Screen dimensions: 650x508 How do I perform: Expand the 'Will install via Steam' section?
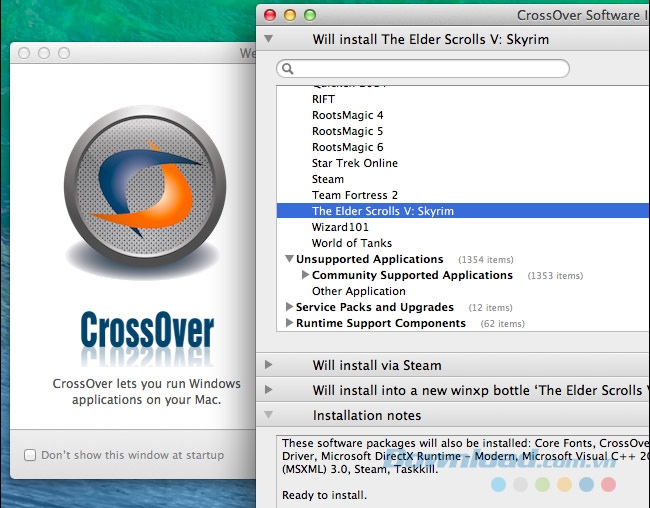click(x=269, y=365)
